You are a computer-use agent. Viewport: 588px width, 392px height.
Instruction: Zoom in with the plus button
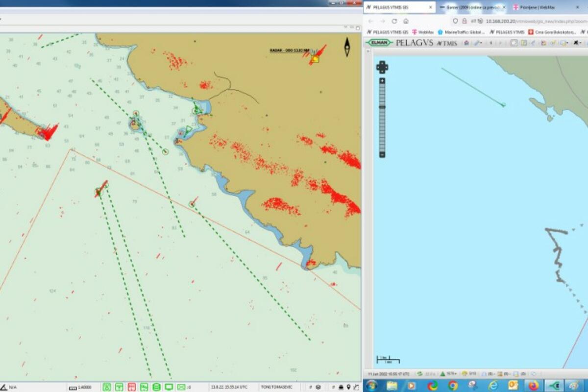pyautogui.click(x=382, y=80)
